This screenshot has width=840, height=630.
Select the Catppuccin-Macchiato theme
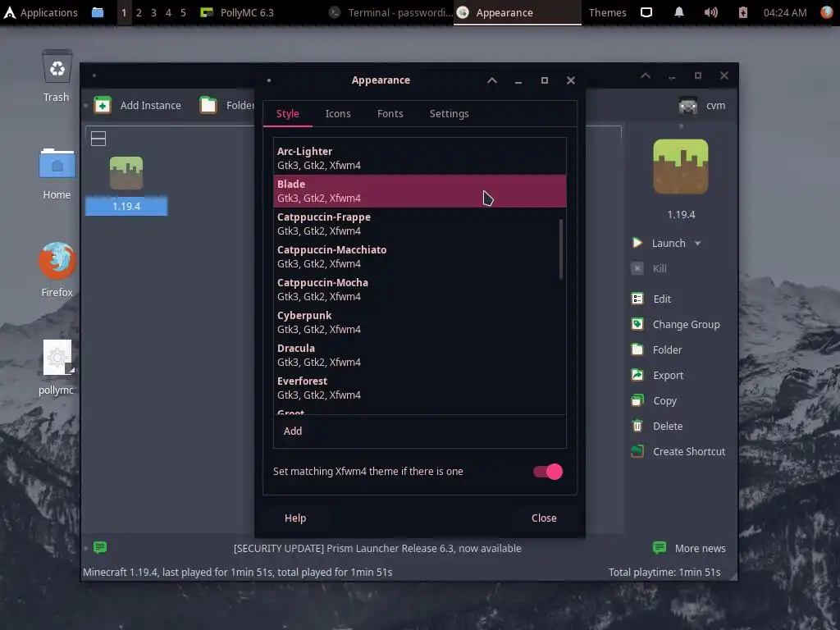click(x=419, y=257)
